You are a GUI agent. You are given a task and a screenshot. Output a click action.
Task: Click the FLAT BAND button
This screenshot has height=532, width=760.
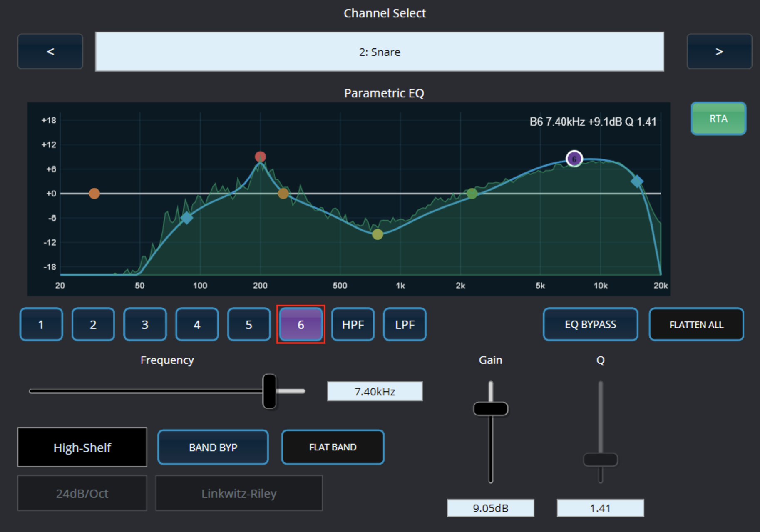(333, 447)
